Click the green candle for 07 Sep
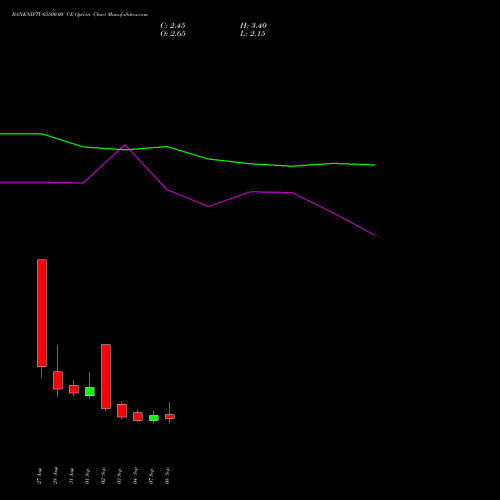The image size is (500, 500). pyautogui.click(x=154, y=418)
